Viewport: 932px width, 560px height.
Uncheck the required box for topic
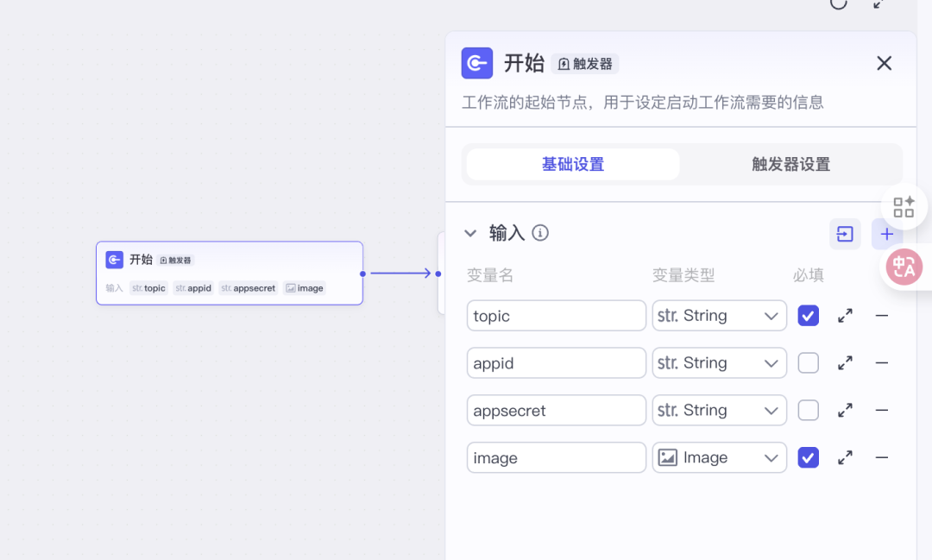808,316
